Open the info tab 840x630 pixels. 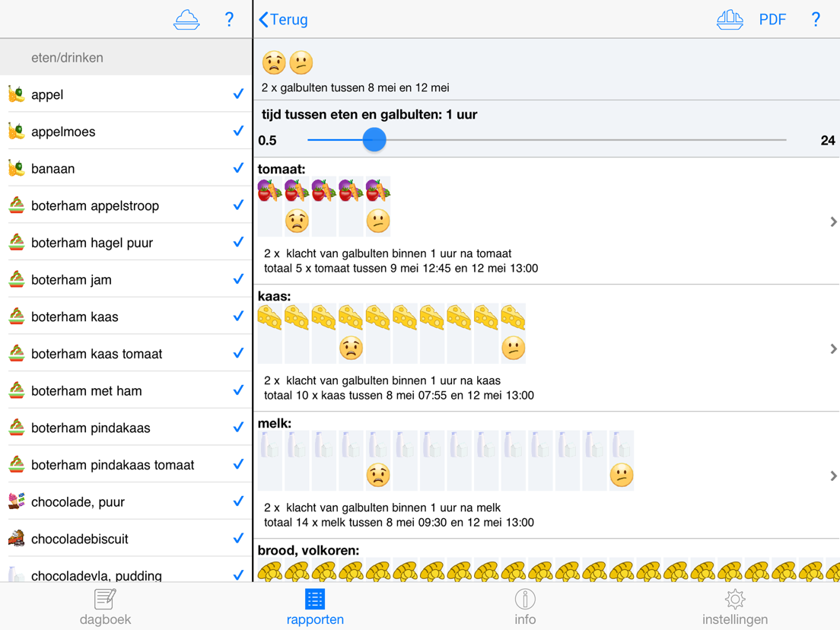click(525, 607)
